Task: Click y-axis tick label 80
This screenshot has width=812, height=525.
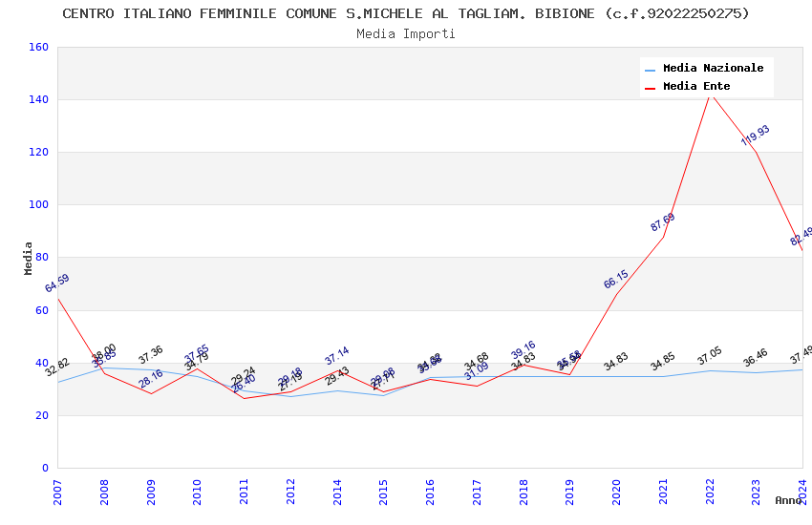Action: coord(42,257)
